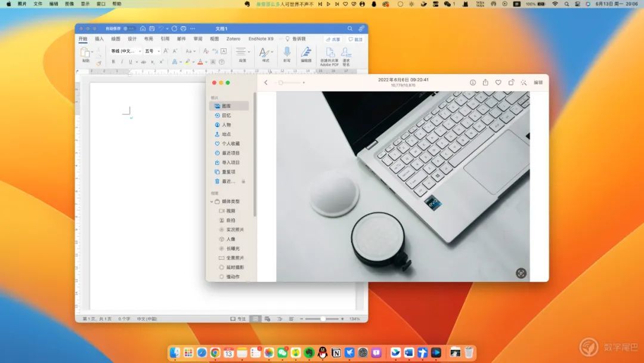Open Notion from the Dock
644x363 pixels.
tap(336, 352)
